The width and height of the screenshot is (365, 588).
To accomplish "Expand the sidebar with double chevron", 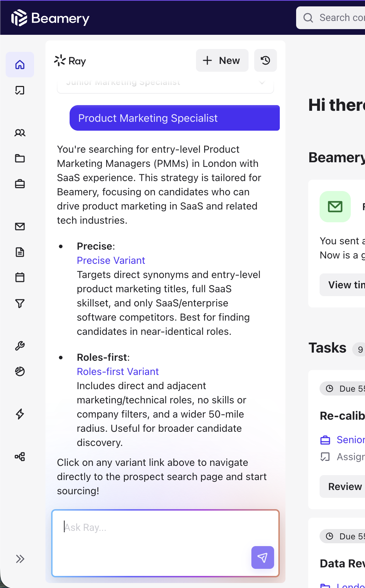I will tap(20, 559).
